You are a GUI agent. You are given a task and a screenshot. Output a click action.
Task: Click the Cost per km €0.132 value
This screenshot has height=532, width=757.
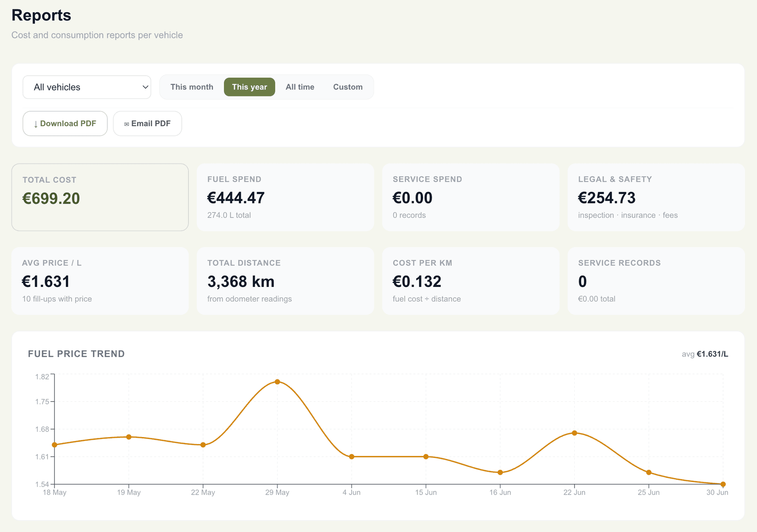[x=417, y=281]
